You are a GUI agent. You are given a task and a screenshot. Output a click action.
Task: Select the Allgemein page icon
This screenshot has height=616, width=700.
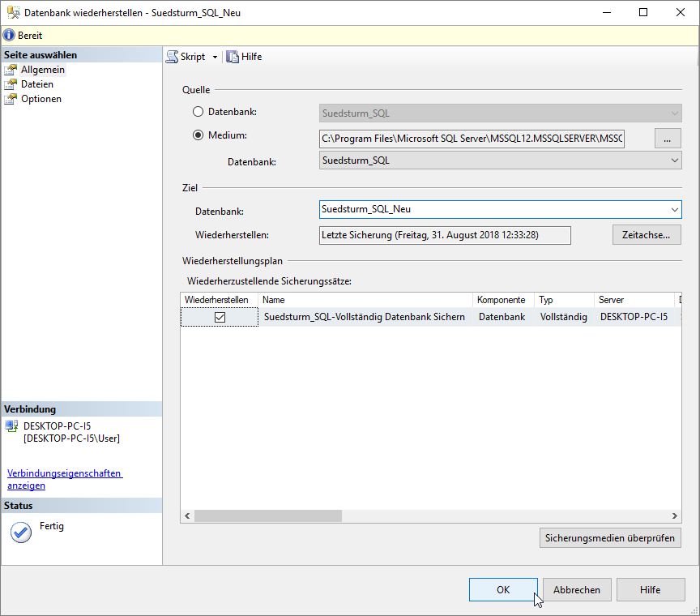coord(11,70)
